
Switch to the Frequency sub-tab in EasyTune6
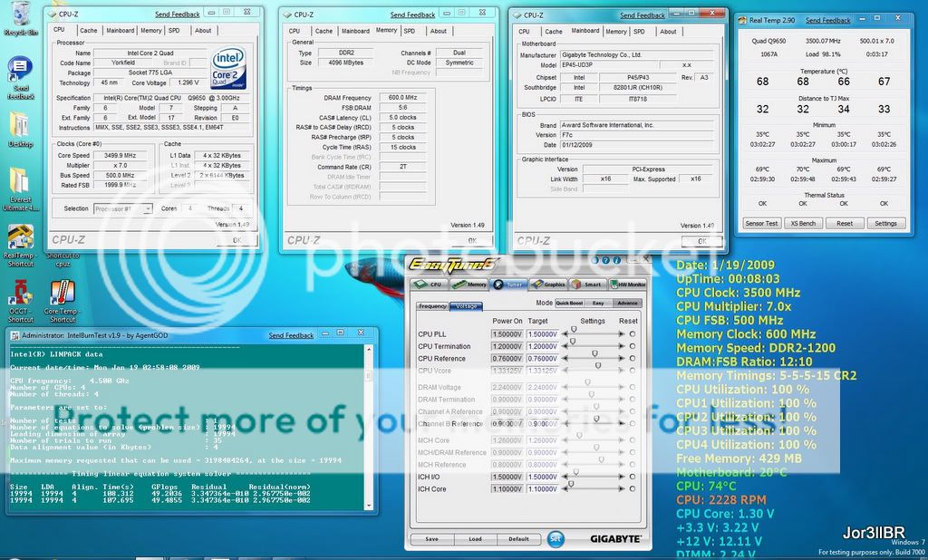432,306
